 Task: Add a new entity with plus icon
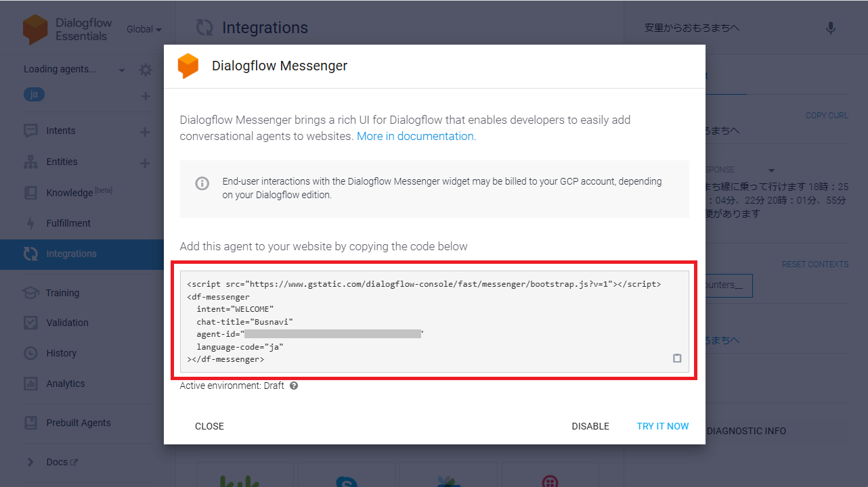coord(145,163)
